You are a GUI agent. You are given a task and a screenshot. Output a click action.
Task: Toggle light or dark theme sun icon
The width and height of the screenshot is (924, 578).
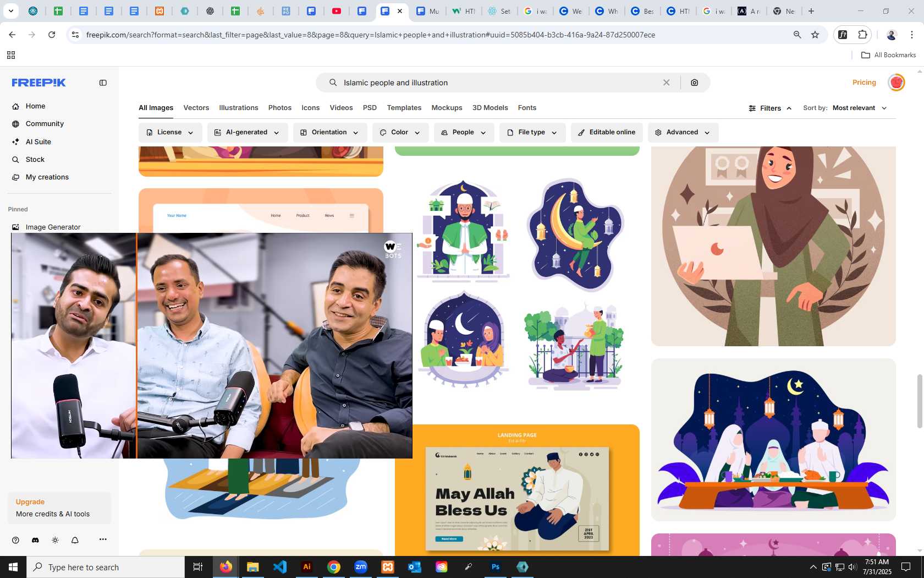(x=55, y=540)
